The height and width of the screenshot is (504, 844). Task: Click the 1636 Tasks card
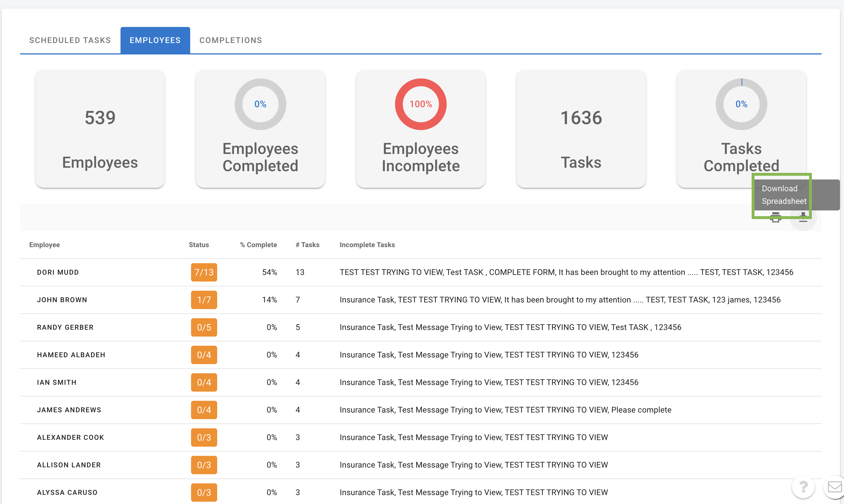pyautogui.click(x=581, y=129)
